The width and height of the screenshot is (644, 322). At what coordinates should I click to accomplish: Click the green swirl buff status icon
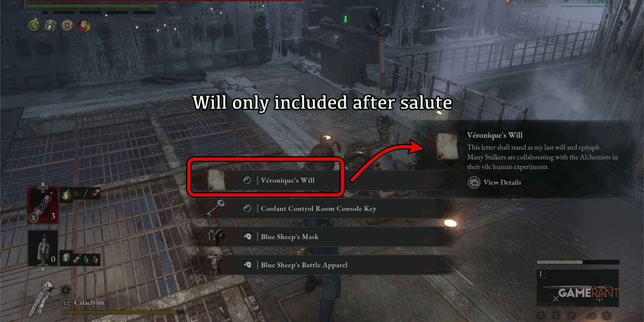click(x=34, y=26)
